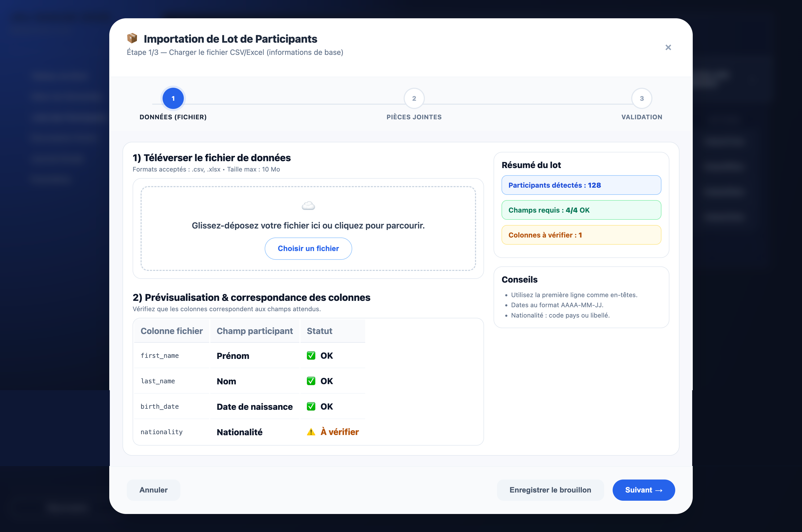Click the Statut column header
802x532 pixels.
click(319, 331)
